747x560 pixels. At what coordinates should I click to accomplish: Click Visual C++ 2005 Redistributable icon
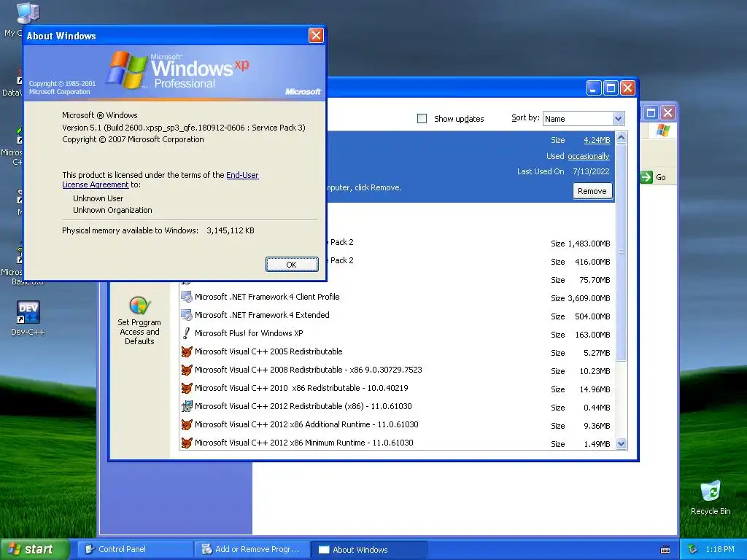click(186, 351)
